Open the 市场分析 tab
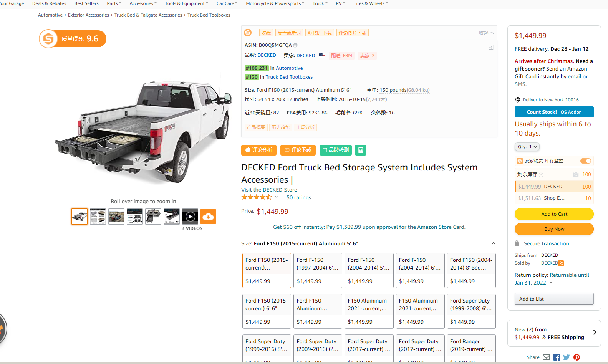Image resolution: width=608 pixels, height=364 pixels. 305,127
